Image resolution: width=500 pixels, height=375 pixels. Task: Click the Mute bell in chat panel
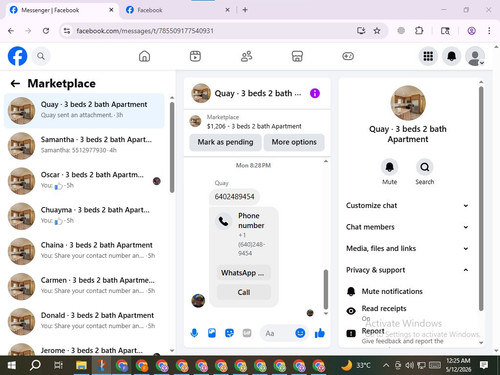pos(389,167)
